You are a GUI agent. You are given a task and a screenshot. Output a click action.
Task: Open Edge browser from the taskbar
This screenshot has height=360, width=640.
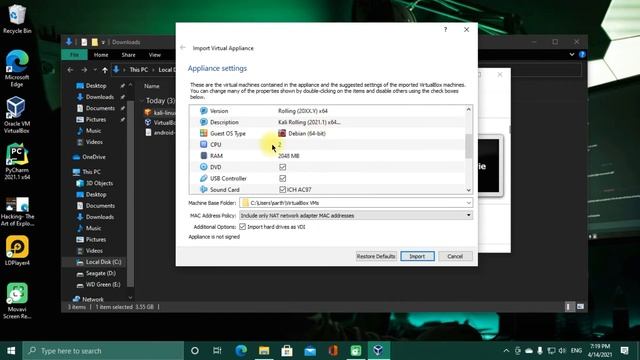tap(241, 351)
